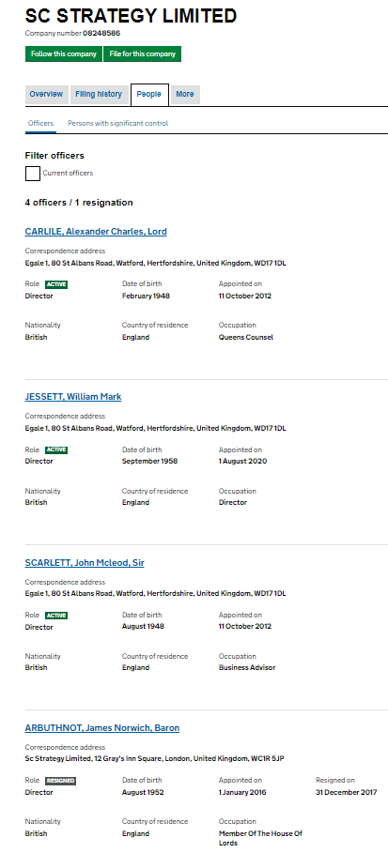The width and height of the screenshot is (388, 868).
Task: Click the ACTIVE badge under Scarlett's role
Action: click(56, 616)
